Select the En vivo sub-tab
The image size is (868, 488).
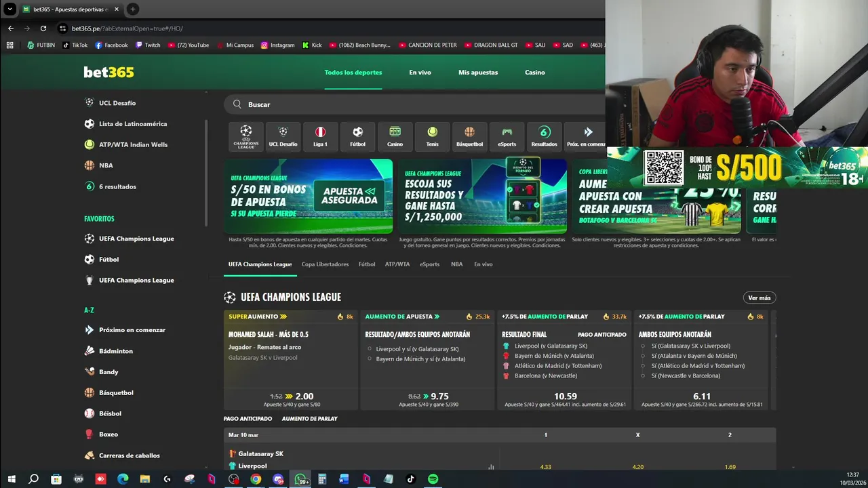484,264
